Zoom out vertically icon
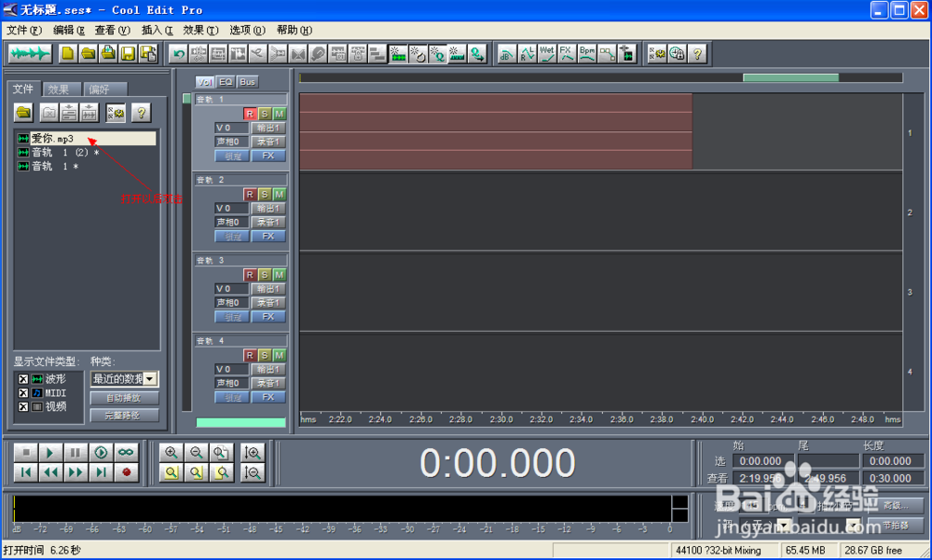The image size is (932, 560). [x=253, y=472]
